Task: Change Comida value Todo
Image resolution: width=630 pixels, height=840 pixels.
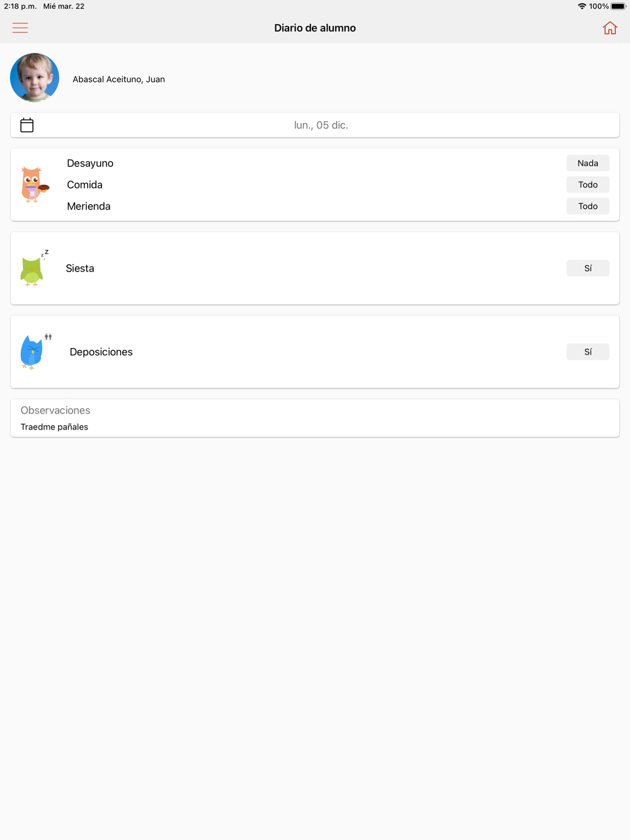Action: (x=588, y=184)
